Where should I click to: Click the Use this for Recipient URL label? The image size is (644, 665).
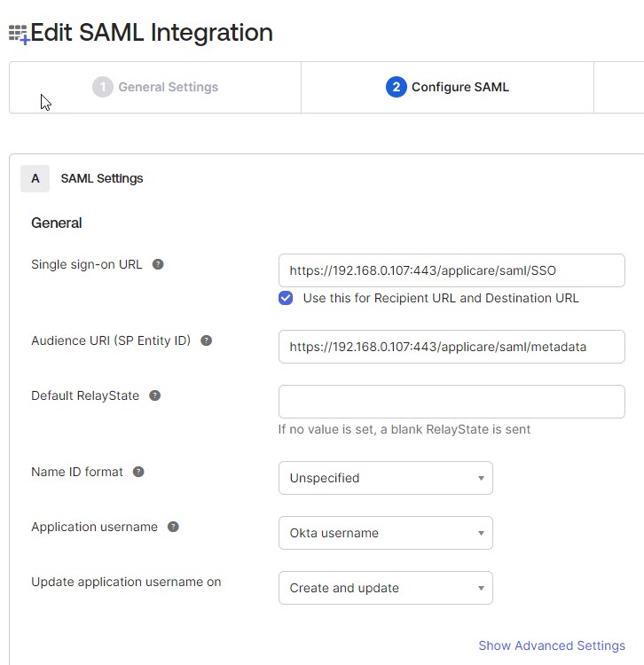441,298
